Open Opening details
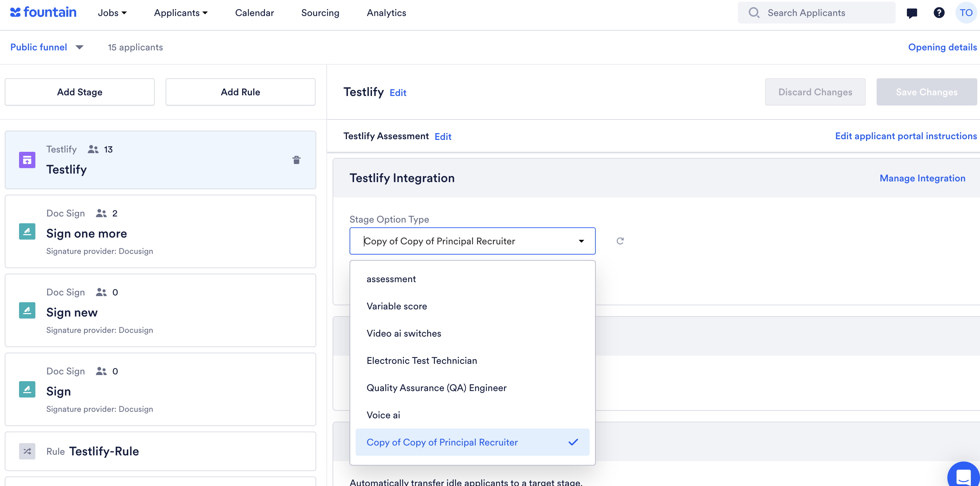The image size is (980, 486). click(942, 47)
